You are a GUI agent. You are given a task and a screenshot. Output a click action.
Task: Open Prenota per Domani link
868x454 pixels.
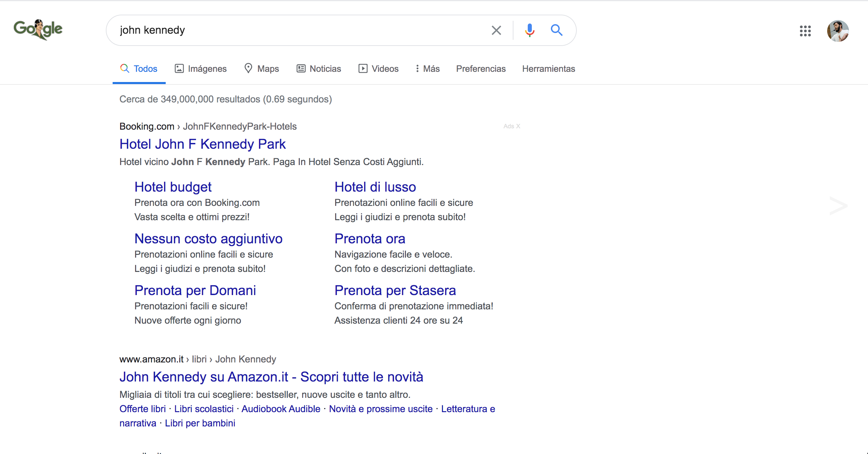195,290
